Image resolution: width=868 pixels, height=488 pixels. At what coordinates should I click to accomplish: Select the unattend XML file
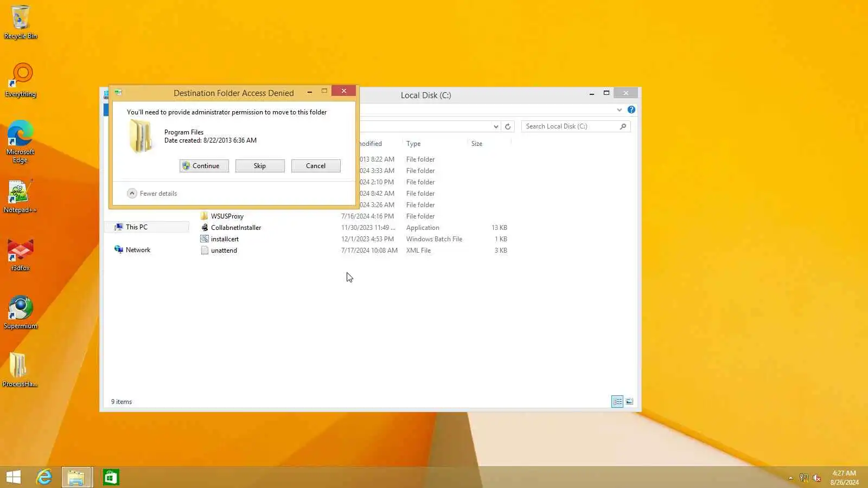click(x=224, y=251)
